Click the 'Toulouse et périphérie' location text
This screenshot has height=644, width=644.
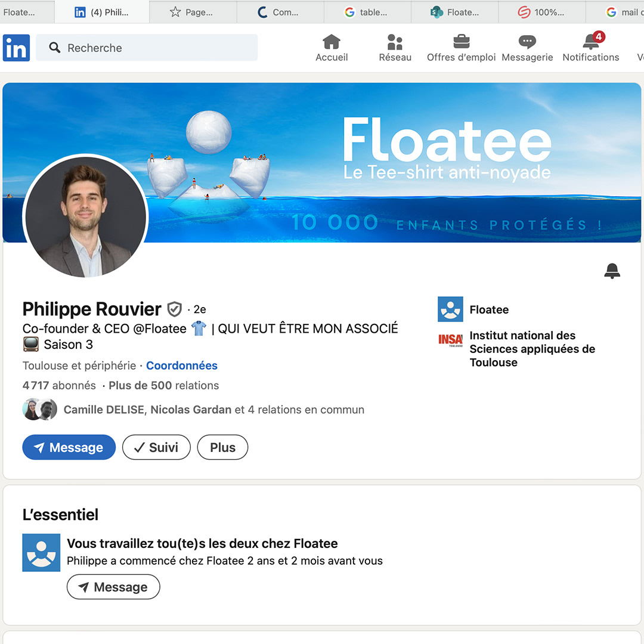click(79, 366)
